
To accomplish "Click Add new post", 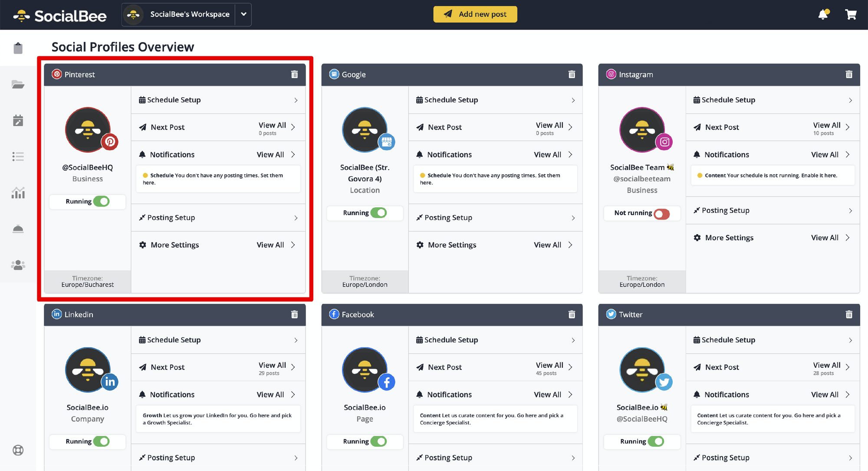I will (x=475, y=14).
